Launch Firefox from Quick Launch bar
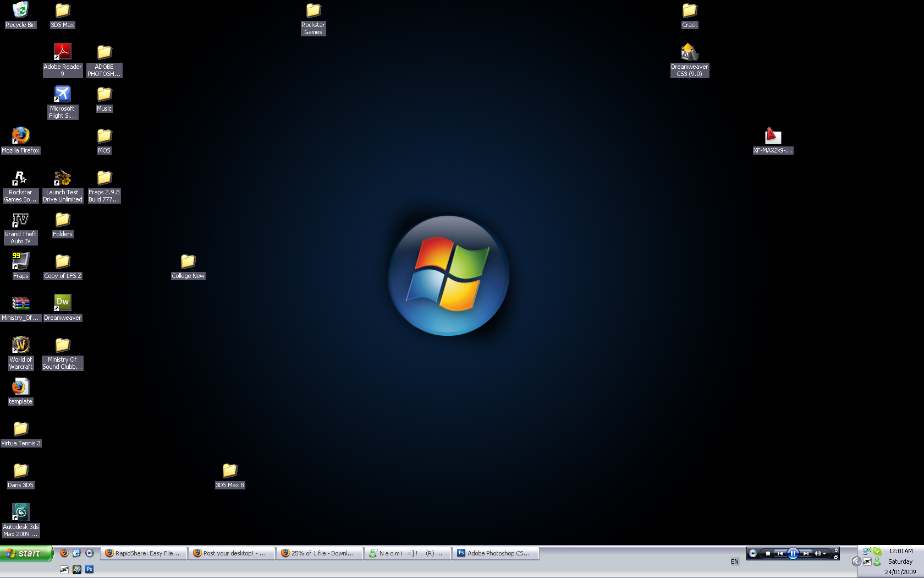Image resolution: width=924 pixels, height=578 pixels. coord(64,553)
